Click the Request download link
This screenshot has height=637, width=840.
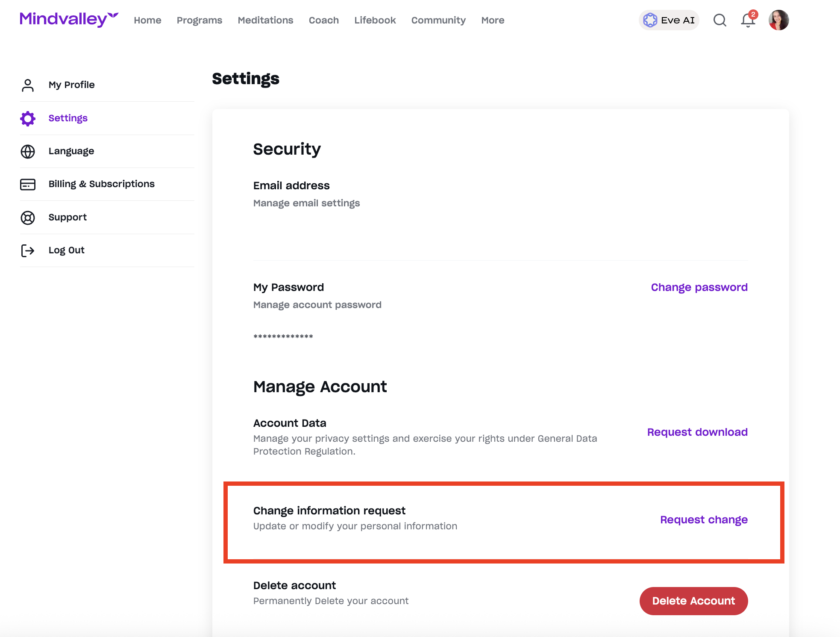click(x=697, y=432)
